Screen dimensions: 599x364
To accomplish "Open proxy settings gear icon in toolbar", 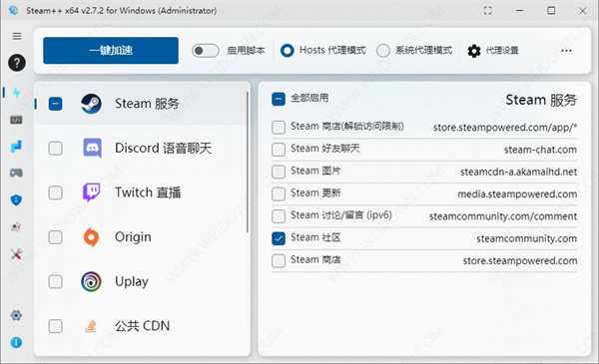I will tap(474, 51).
